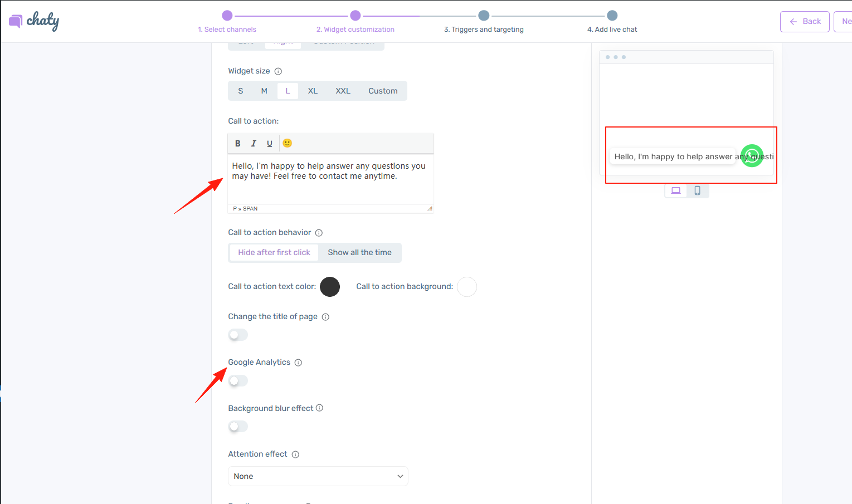Go to step 2 Widget customization
Image resolution: width=852 pixels, height=504 pixels.
356,22
